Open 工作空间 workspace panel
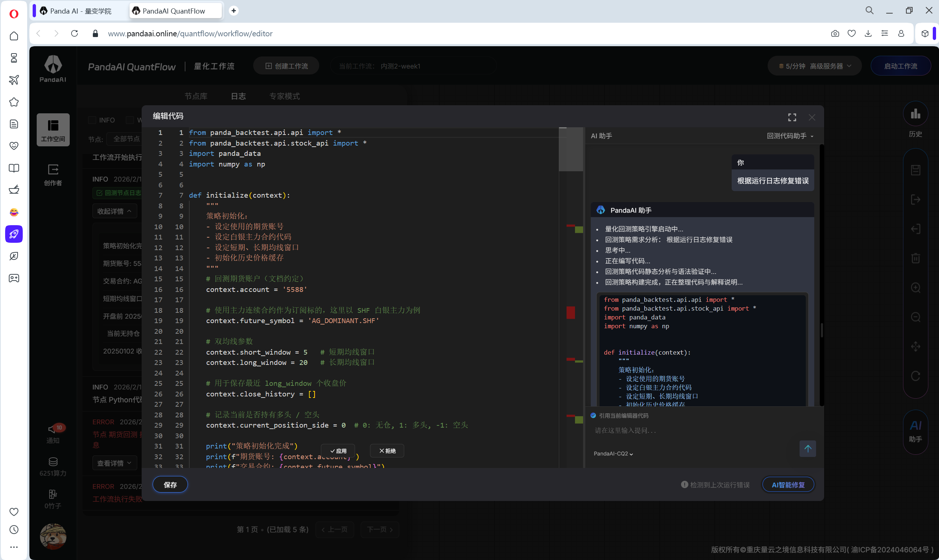939x560 pixels. click(x=53, y=129)
